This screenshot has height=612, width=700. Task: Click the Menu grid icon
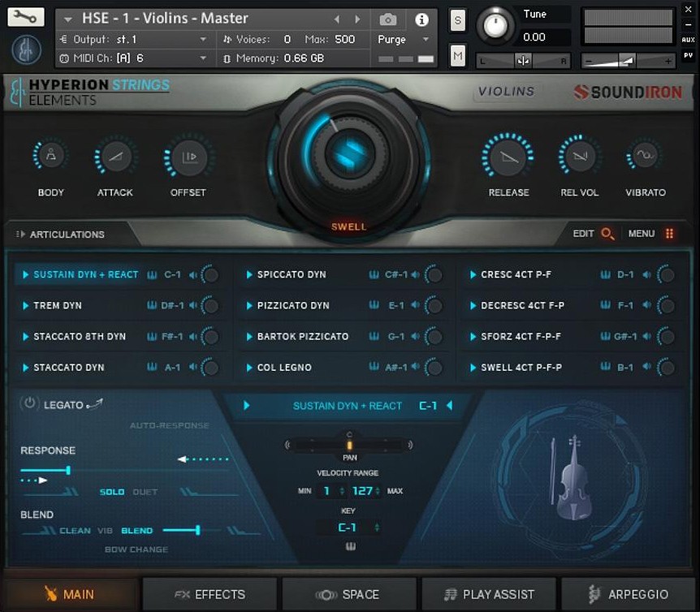(669, 233)
